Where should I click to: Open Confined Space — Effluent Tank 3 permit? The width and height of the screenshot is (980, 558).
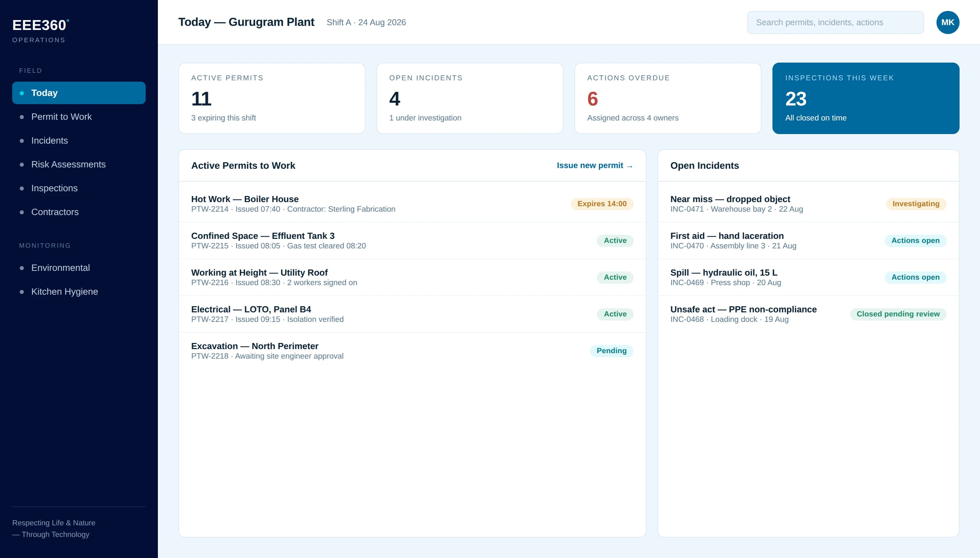click(x=412, y=240)
